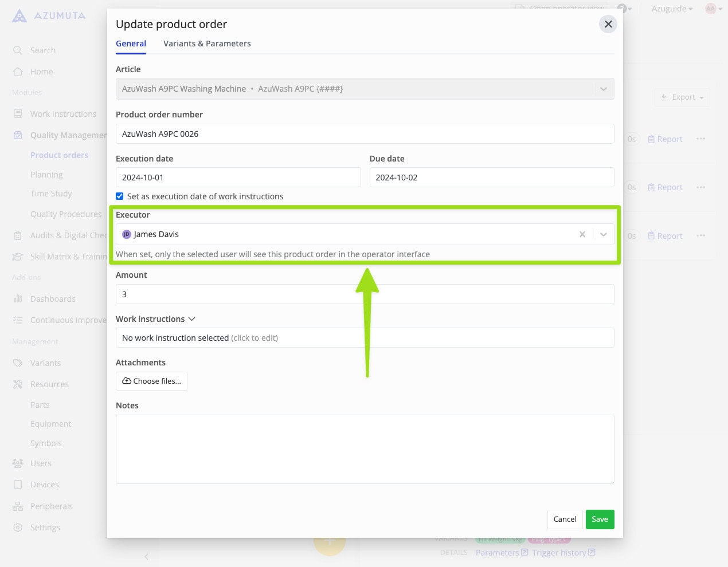Open the Article selection dropdown
The height and width of the screenshot is (567, 728).
click(x=603, y=88)
